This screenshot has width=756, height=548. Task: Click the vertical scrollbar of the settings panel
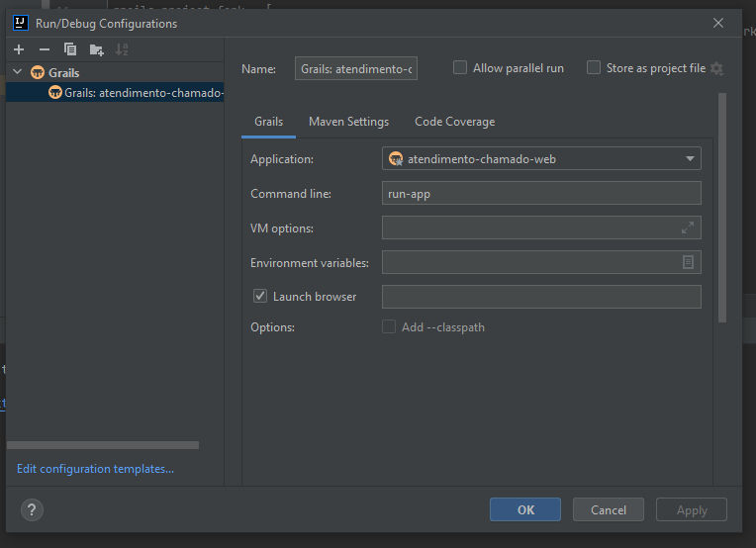721,208
